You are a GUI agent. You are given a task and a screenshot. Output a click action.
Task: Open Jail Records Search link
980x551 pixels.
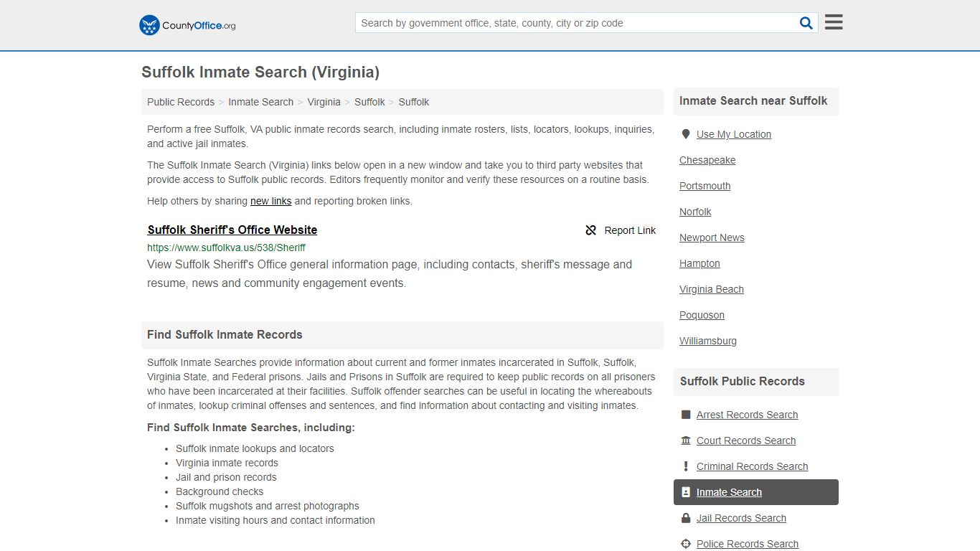tap(741, 518)
